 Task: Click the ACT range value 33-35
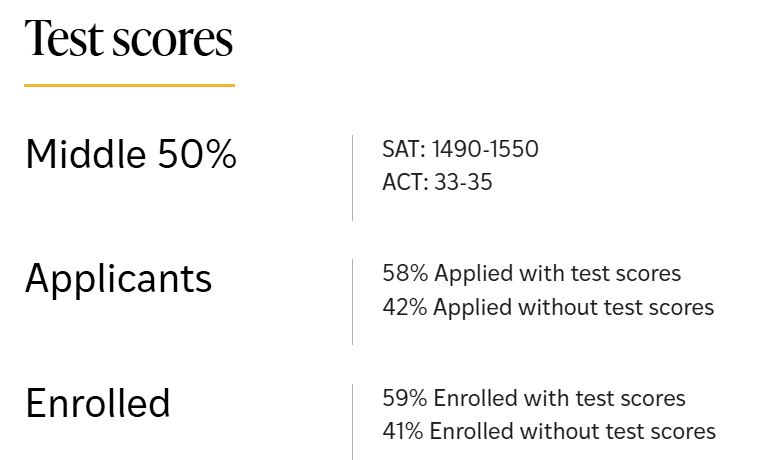point(463,183)
